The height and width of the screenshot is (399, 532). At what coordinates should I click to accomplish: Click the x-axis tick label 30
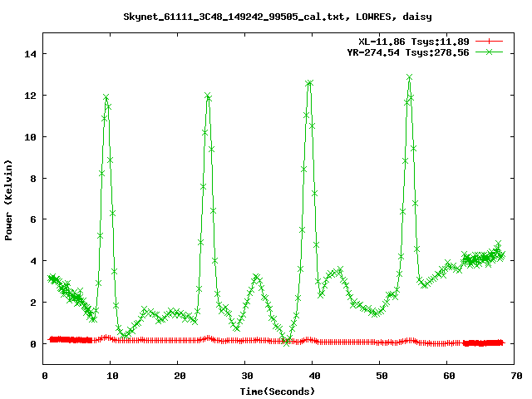click(246, 376)
